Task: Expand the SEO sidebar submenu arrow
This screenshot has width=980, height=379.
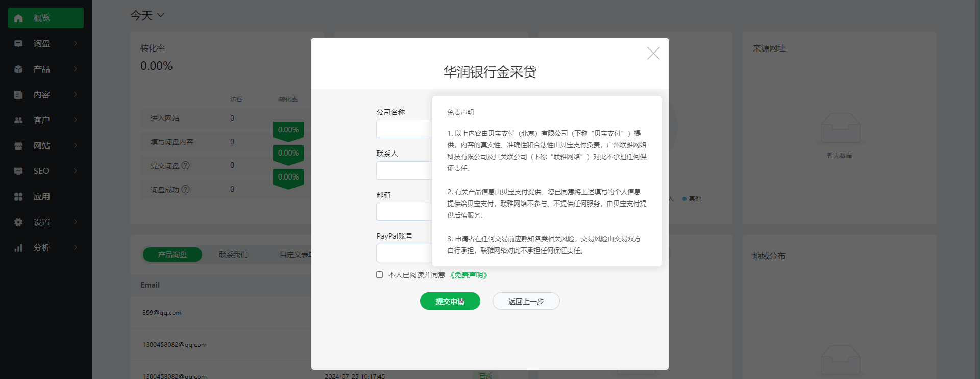Action: [x=76, y=171]
